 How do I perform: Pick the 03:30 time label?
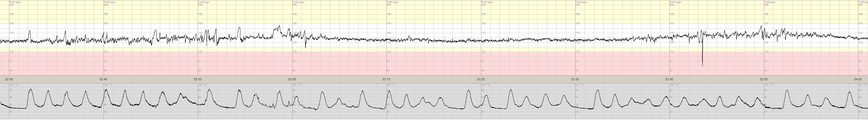[x=575, y=80]
